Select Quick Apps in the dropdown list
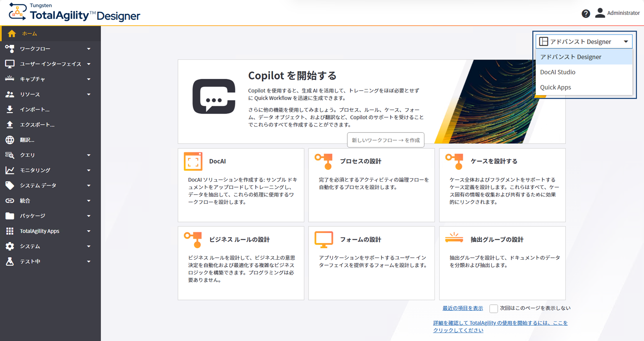The height and width of the screenshot is (341, 644). point(584,87)
